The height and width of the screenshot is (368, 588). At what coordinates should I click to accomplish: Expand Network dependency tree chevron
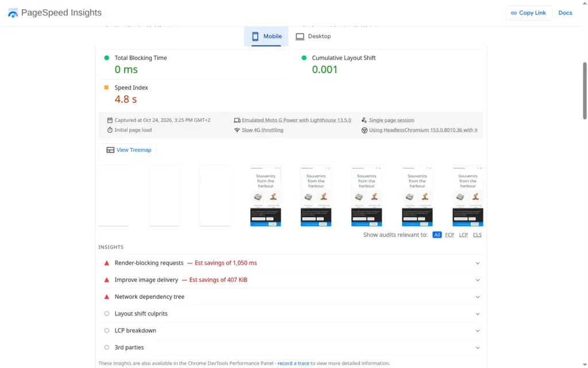[477, 297]
